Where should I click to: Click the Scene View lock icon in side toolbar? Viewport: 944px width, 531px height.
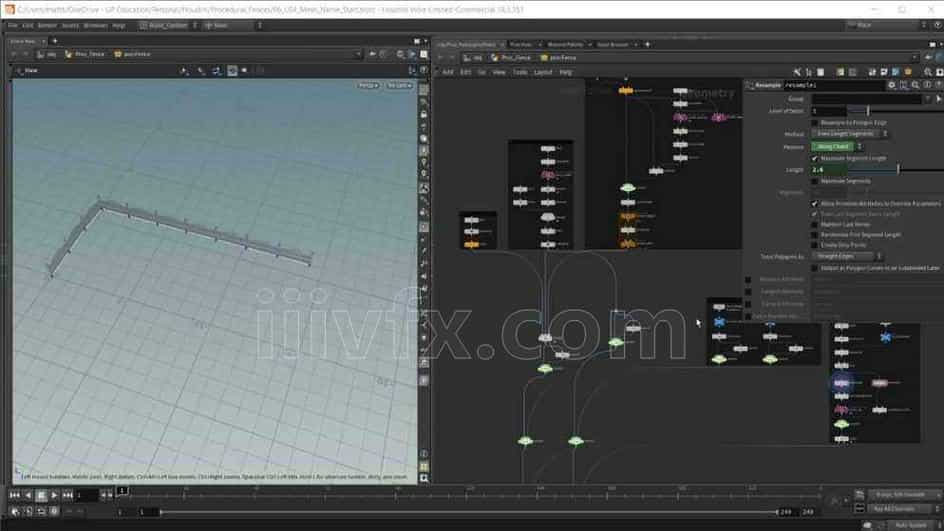[x=424, y=114]
